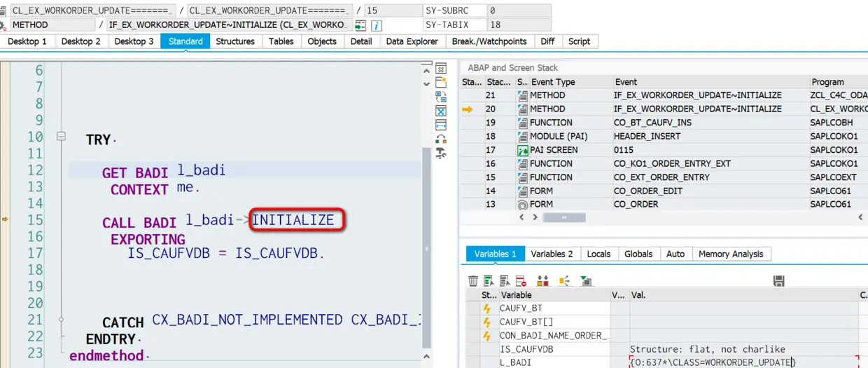This screenshot has height=368, width=868.
Task: Click the INITIALIZE method call in the code
Action: (x=294, y=220)
